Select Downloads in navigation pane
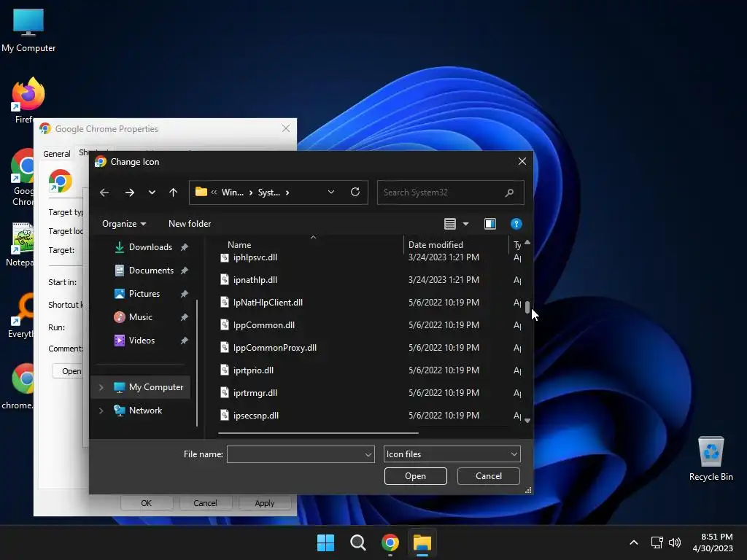This screenshot has width=747, height=560. 150,247
